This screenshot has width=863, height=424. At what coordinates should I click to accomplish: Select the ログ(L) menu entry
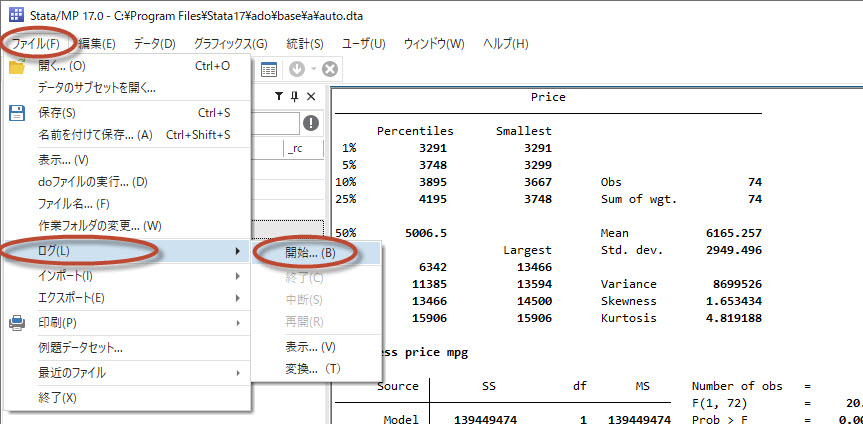pos(129,251)
